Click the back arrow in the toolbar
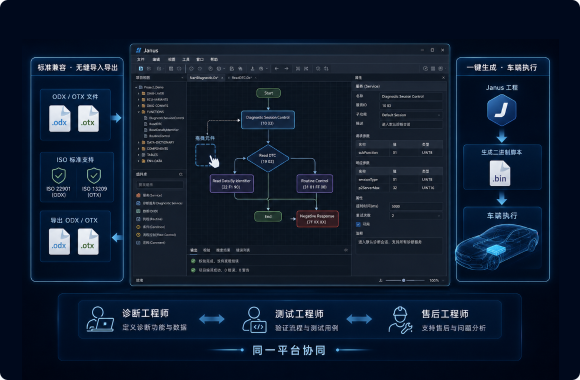The image size is (580, 380). pos(277,68)
